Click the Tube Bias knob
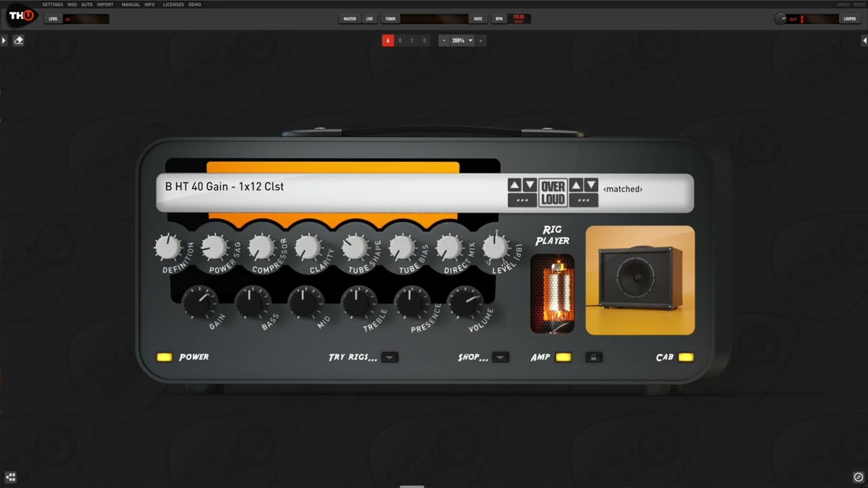This screenshot has width=868, height=488. (401, 248)
